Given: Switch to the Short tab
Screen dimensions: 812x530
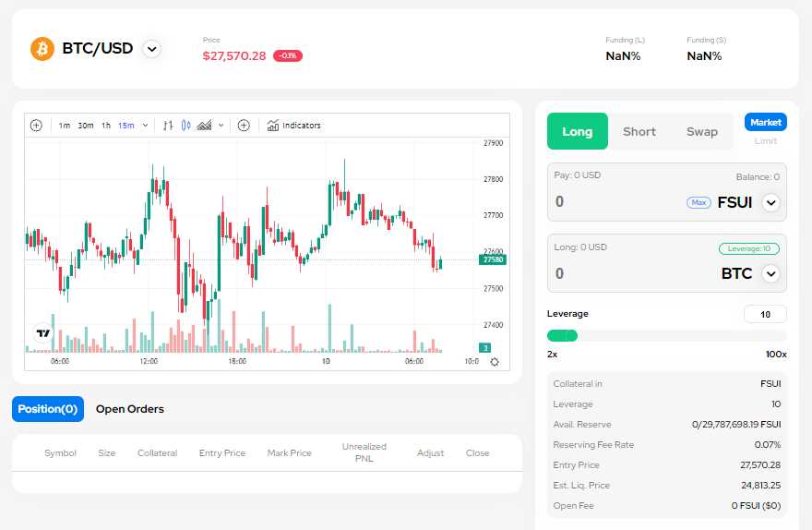Looking at the screenshot, I should pos(639,131).
